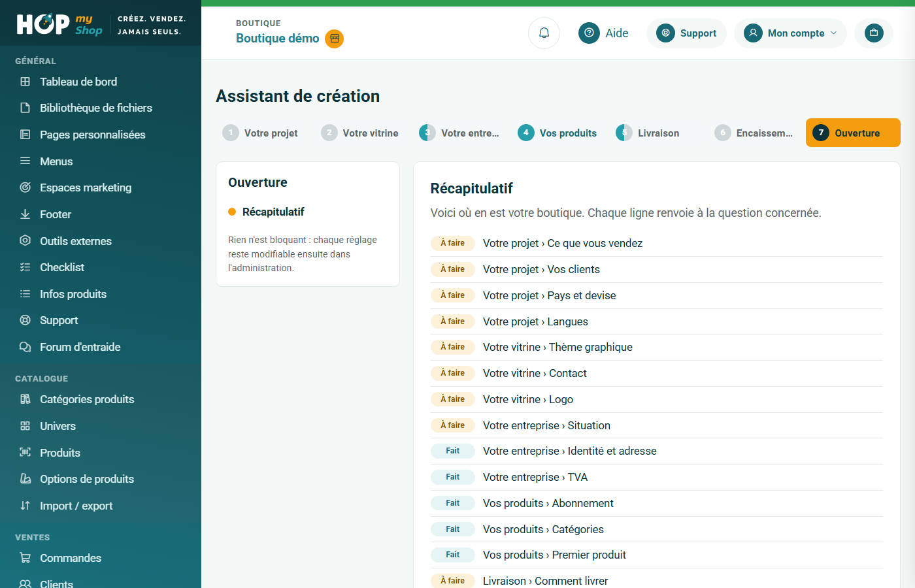This screenshot has width=915, height=588.
Task: Go to step 4 Vos produits
Action: coord(557,133)
